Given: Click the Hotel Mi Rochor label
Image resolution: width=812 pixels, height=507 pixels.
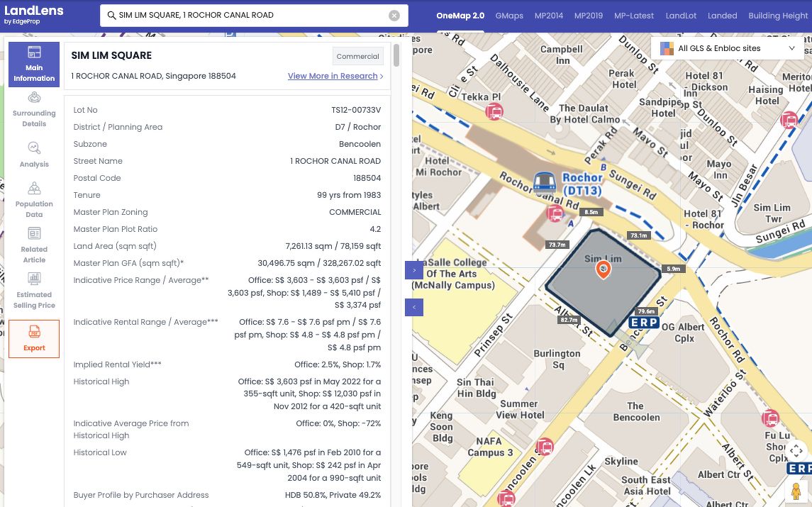Looking at the screenshot, I should coord(438,166).
